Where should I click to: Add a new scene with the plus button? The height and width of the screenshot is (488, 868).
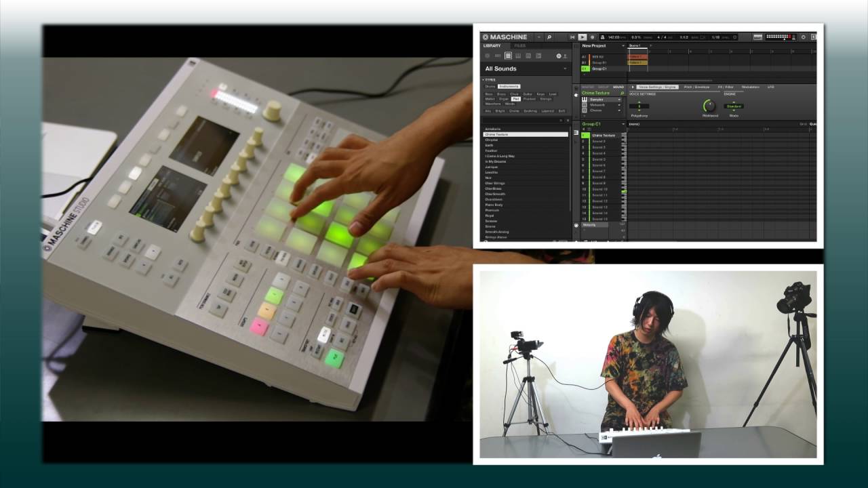(x=651, y=45)
